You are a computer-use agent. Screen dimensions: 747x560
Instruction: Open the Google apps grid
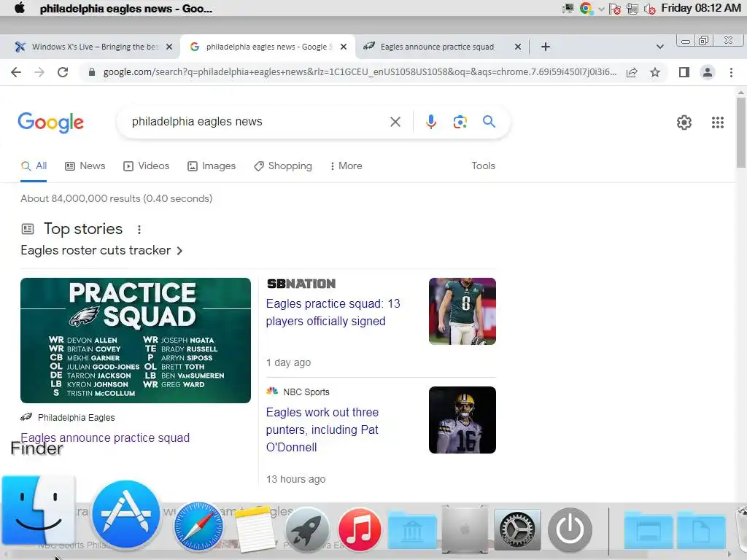(718, 122)
